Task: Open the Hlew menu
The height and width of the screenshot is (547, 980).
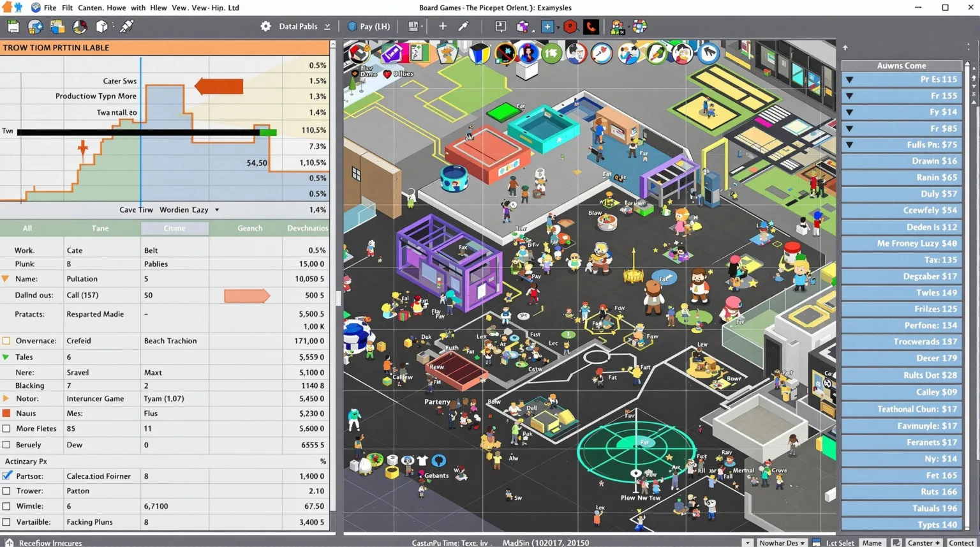Action: click(x=160, y=8)
